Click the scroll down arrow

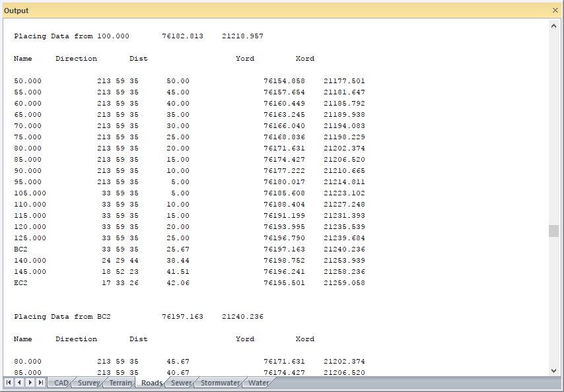[x=553, y=370]
